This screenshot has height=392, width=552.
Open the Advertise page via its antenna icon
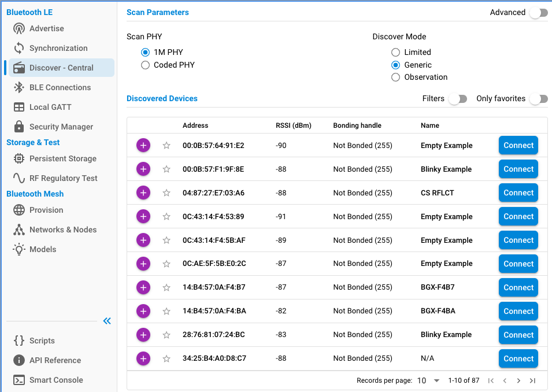point(19,29)
